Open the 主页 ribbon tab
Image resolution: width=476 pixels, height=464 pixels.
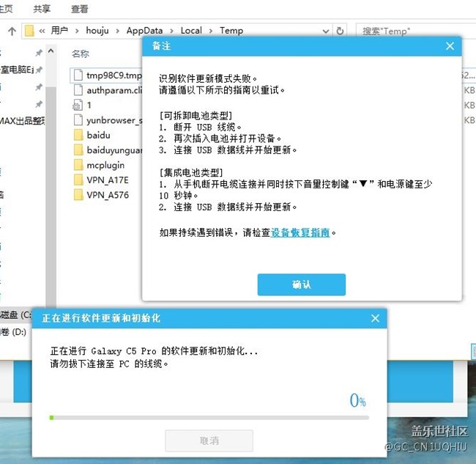[x=6, y=9]
